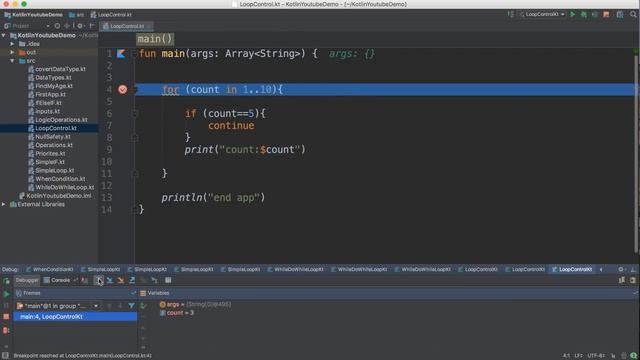The height and width of the screenshot is (360, 640).
Task: Click the Step Out debugger icon
Action: pos(132,280)
